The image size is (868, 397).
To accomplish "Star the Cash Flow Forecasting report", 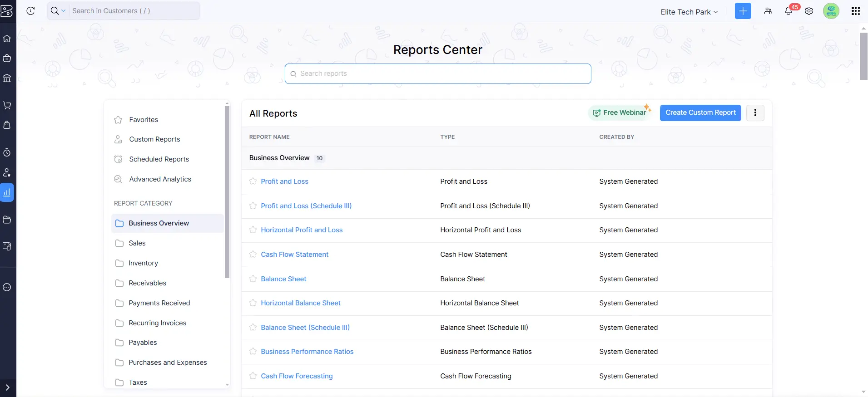I will pos(253,376).
